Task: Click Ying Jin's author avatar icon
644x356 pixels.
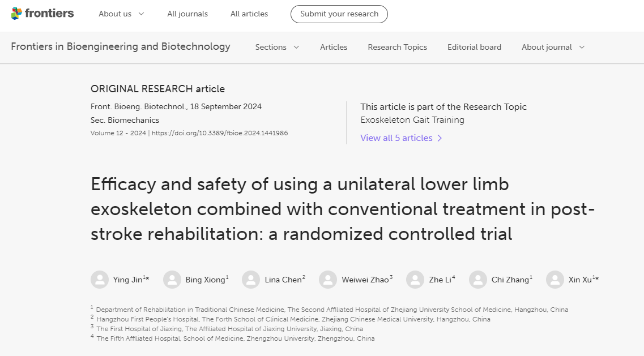Action: (x=100, y=280)
